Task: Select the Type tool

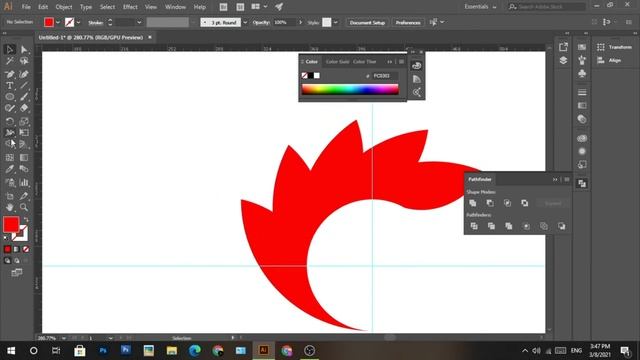Action: pos(10,85)
